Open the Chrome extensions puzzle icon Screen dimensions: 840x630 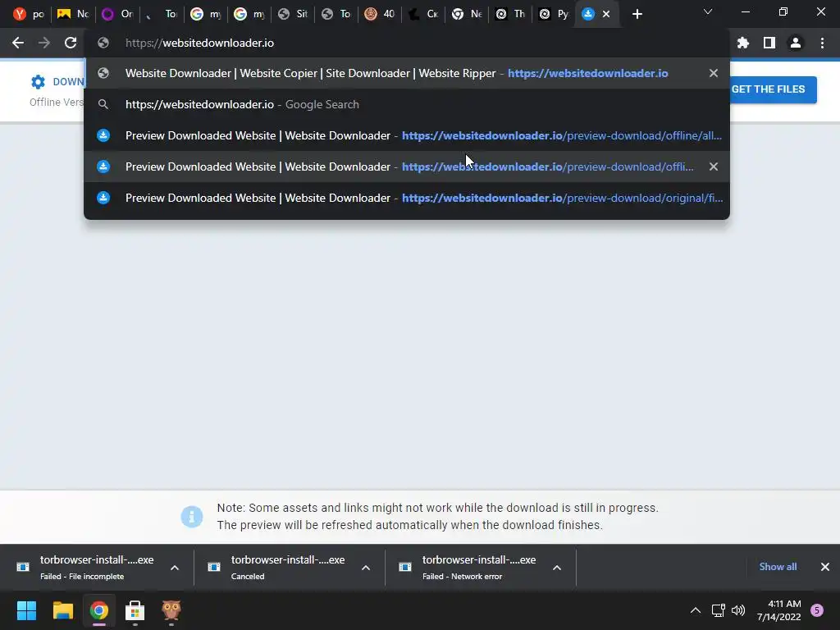(x=743, y=43)
